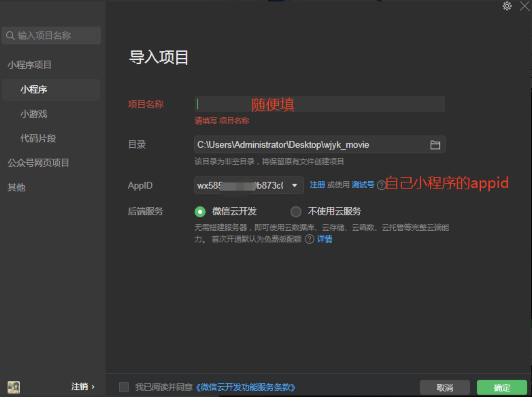Screen dimensions: 532x397
Task: Select the 不使用云服务 option
Action: click(x=295, y=212)
